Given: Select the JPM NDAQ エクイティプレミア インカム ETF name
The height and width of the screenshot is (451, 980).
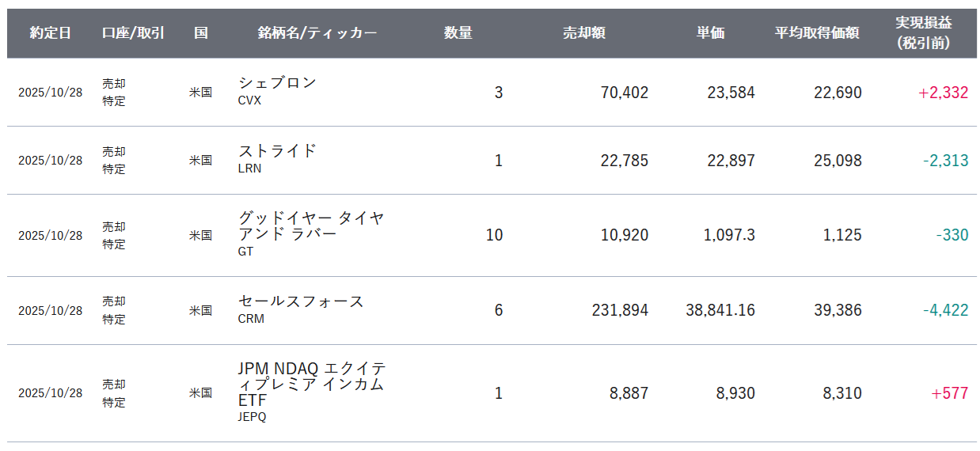Looking at the screenshot, I should click(311, 385).
